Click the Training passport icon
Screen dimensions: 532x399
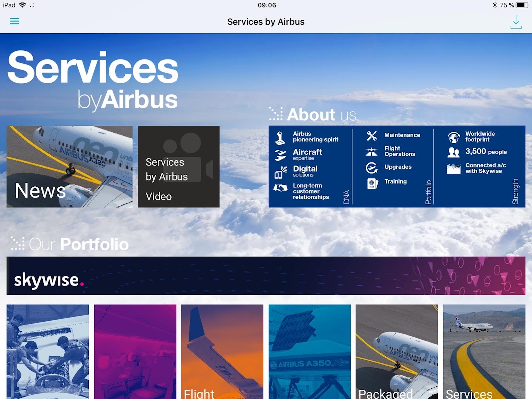(x=372, y=183)
